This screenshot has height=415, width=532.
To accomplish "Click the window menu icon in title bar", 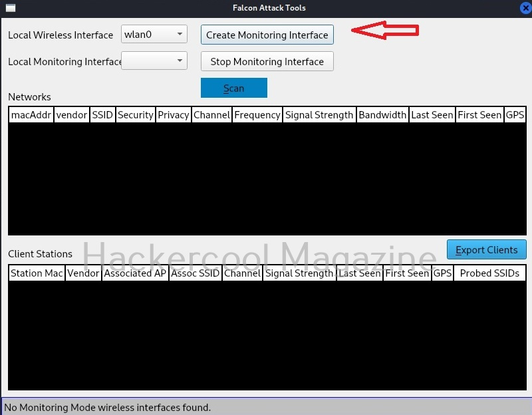I will pos(11,8).
